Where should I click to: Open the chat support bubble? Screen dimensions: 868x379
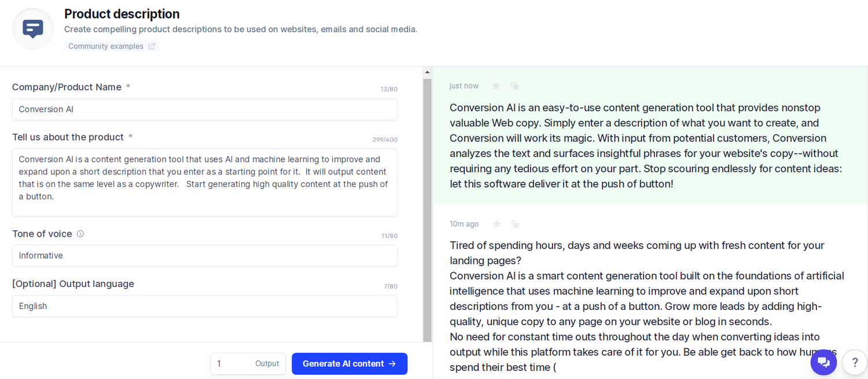(x=823, y=362)
